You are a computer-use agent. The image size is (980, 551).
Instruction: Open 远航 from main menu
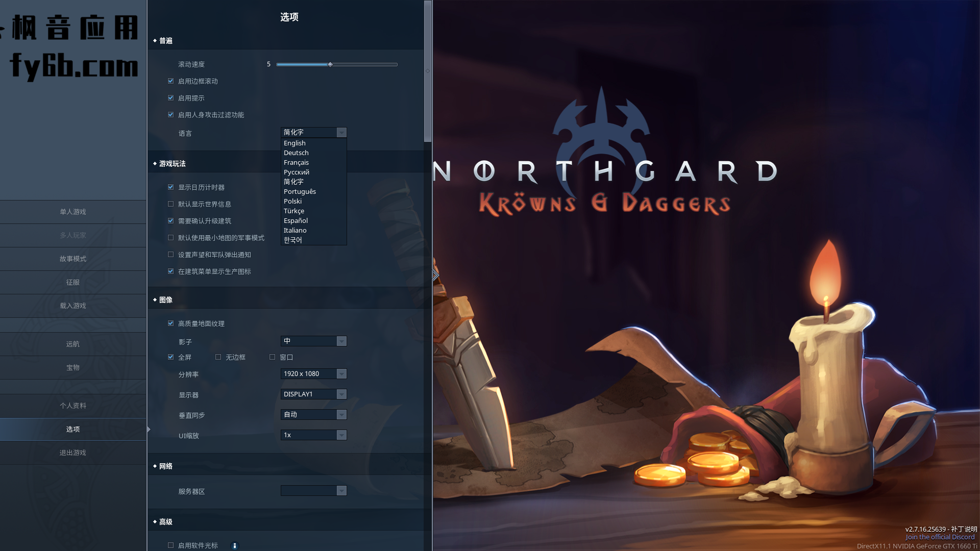(x=73, y=344)
